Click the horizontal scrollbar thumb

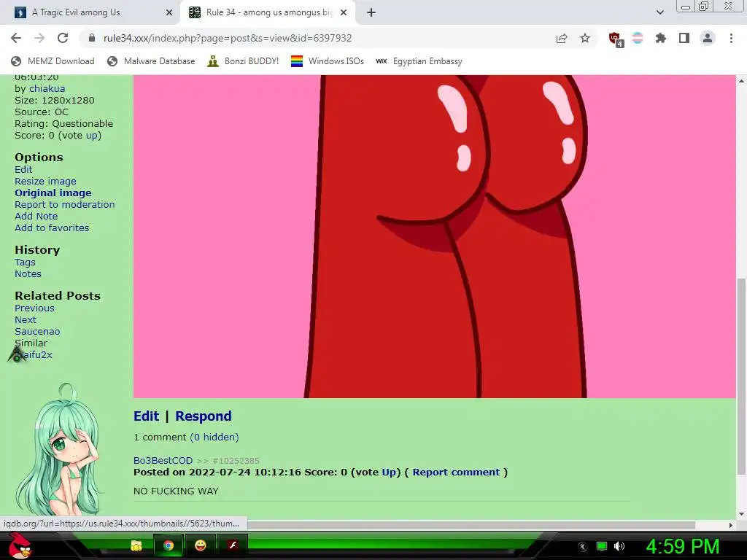[471, 525]
